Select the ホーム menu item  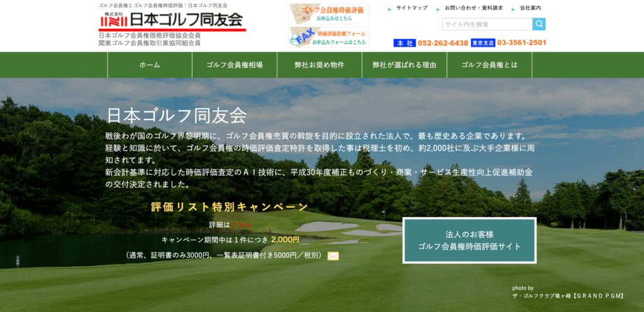pyautogui.click(x=150, y=65)
